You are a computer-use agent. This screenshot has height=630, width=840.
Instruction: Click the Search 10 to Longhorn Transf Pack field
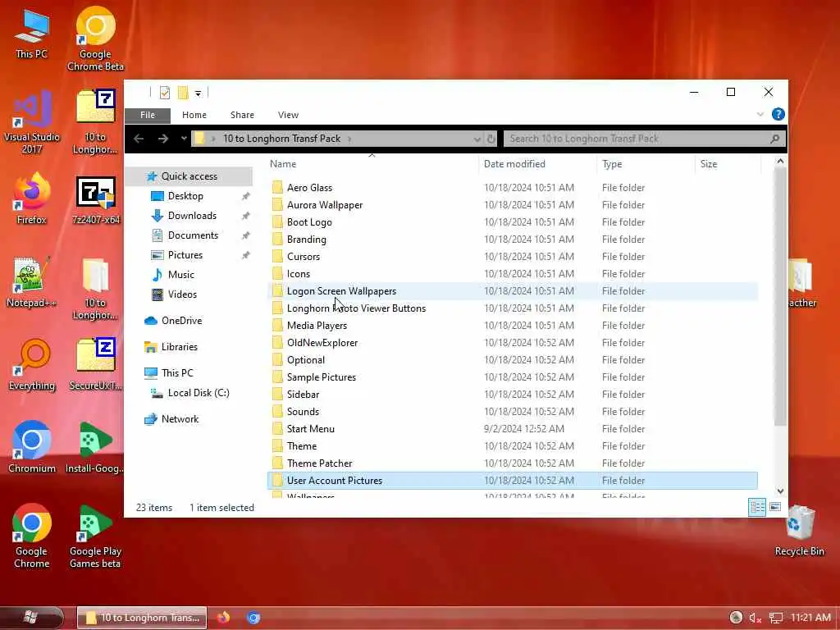coord(637,139)
